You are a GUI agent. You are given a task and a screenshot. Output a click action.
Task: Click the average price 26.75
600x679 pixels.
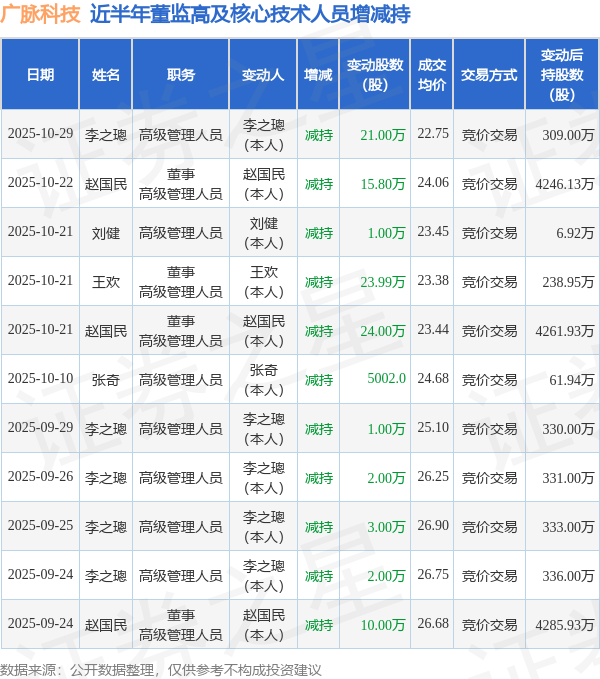coord(433,574)
